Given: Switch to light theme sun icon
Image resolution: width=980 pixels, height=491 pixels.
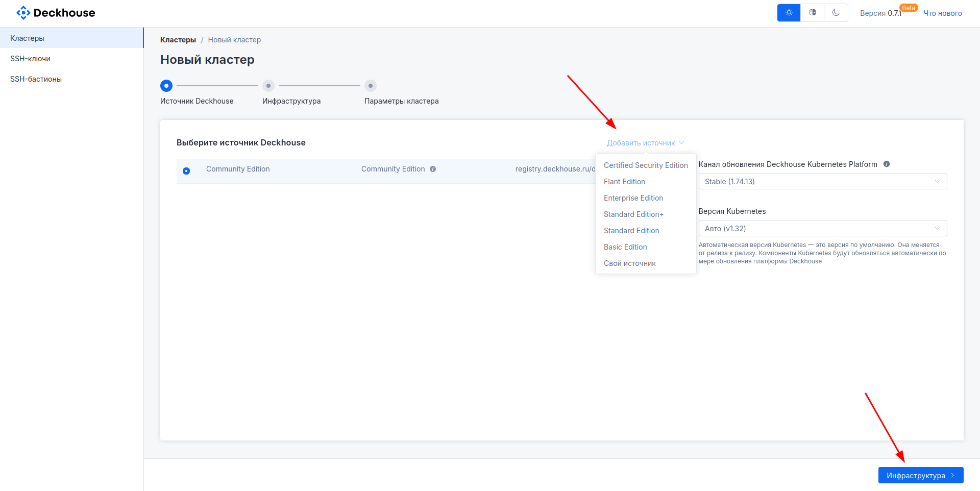Looking at the screenshot, I should click(x=789, y=13).
